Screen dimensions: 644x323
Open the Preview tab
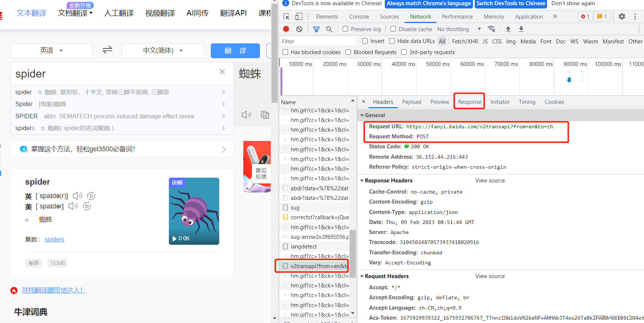440,102
